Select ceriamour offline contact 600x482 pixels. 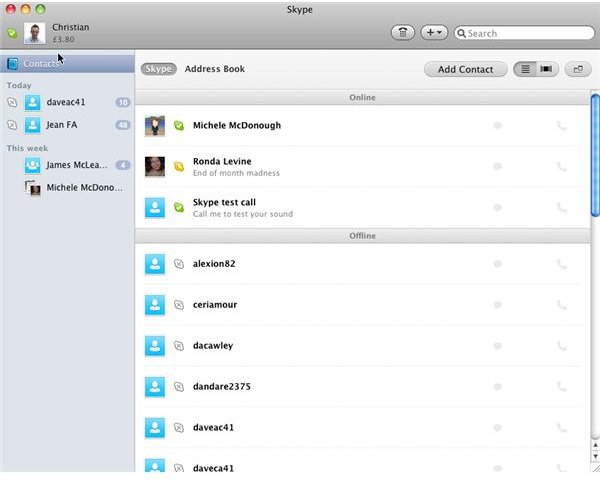(x=362, y=305)
